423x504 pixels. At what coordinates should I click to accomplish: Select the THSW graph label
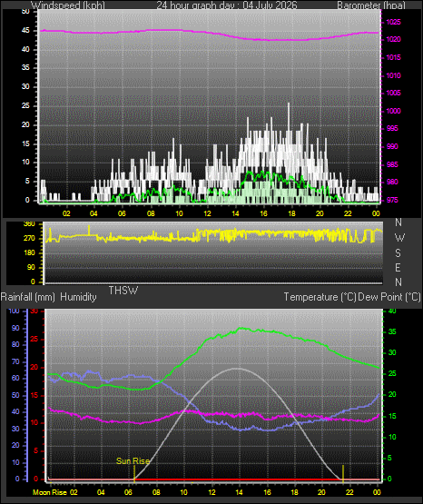point(123,291)
